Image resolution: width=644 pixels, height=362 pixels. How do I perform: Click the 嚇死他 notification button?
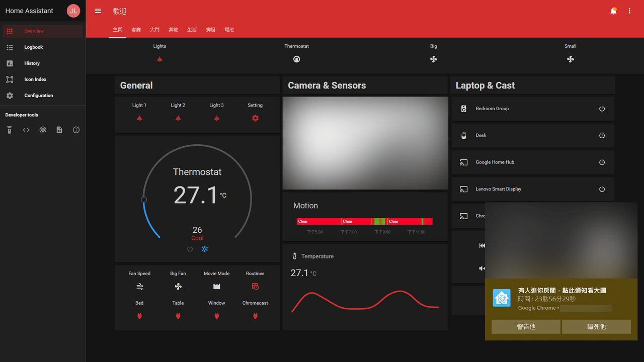click(596, 327)
